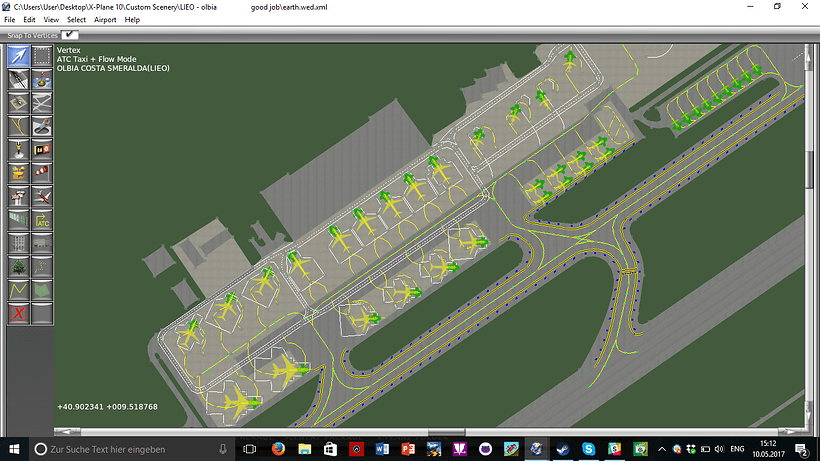Screen dimensions: 820x461
Task: Click the horizontal scrollbar right arrow
Action: point(791,432)
